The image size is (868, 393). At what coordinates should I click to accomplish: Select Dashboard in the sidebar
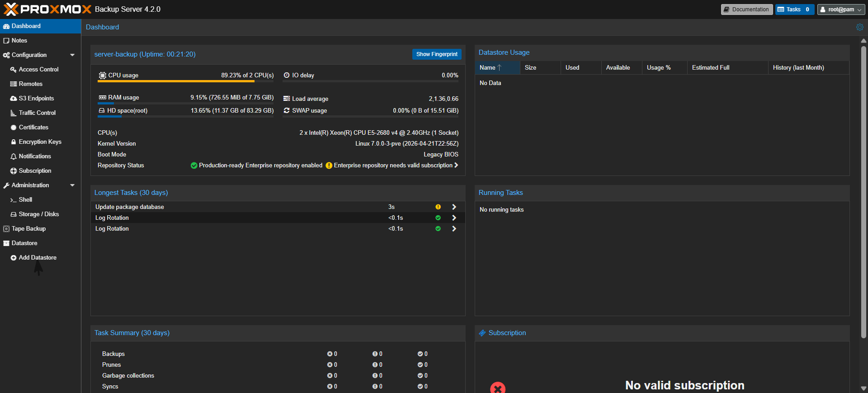[x=40, y=26]
